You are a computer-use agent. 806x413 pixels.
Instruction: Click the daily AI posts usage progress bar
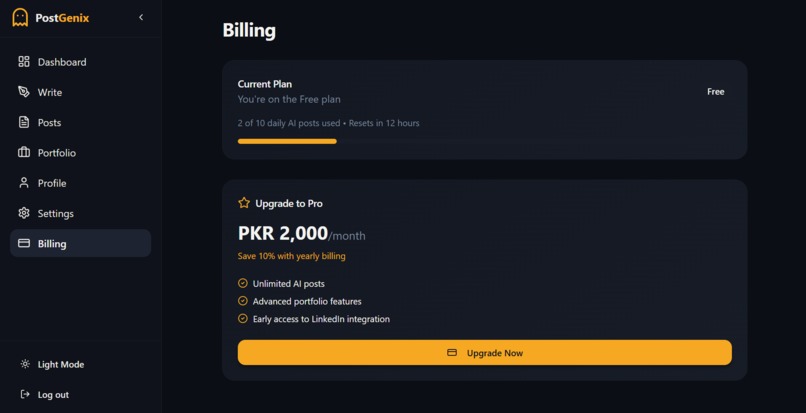(x=287, y=141)
